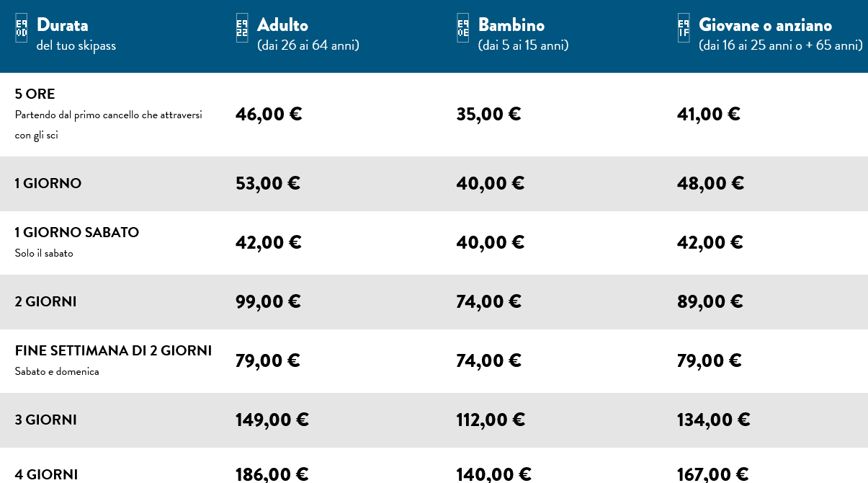Screen dimensions: 868x483
Task: Click the 2 GIORNI row label
Action: click(46, 302)
